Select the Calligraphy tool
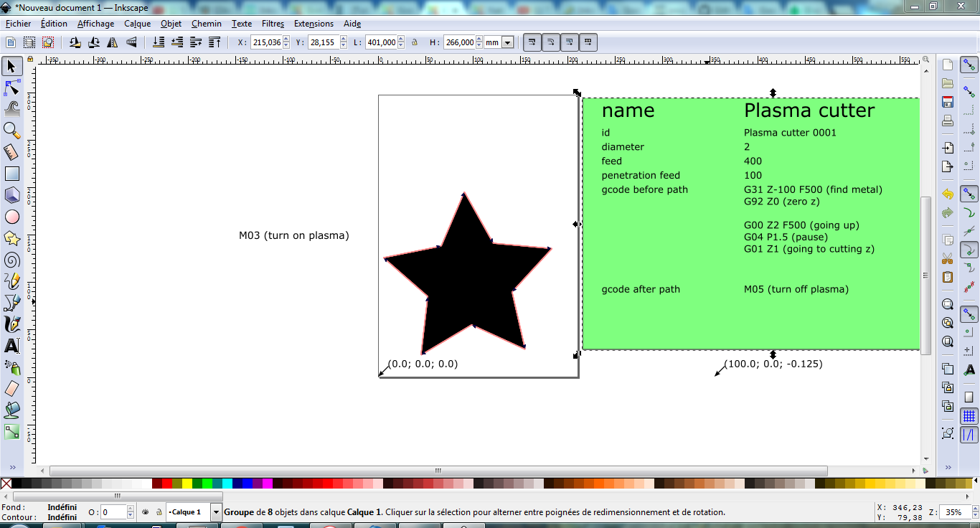Image resolution: width=980 pixels, height=528 pixels. (x=11, y=324)
